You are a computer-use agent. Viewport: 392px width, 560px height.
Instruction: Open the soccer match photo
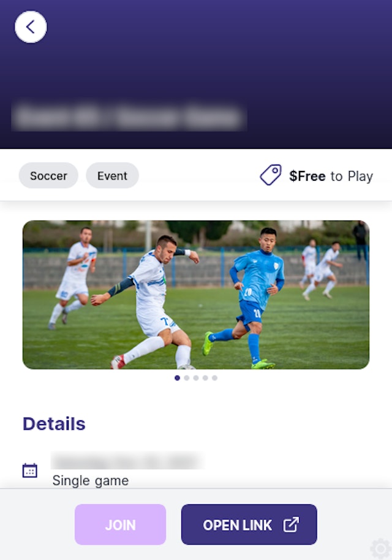[196, 295]
